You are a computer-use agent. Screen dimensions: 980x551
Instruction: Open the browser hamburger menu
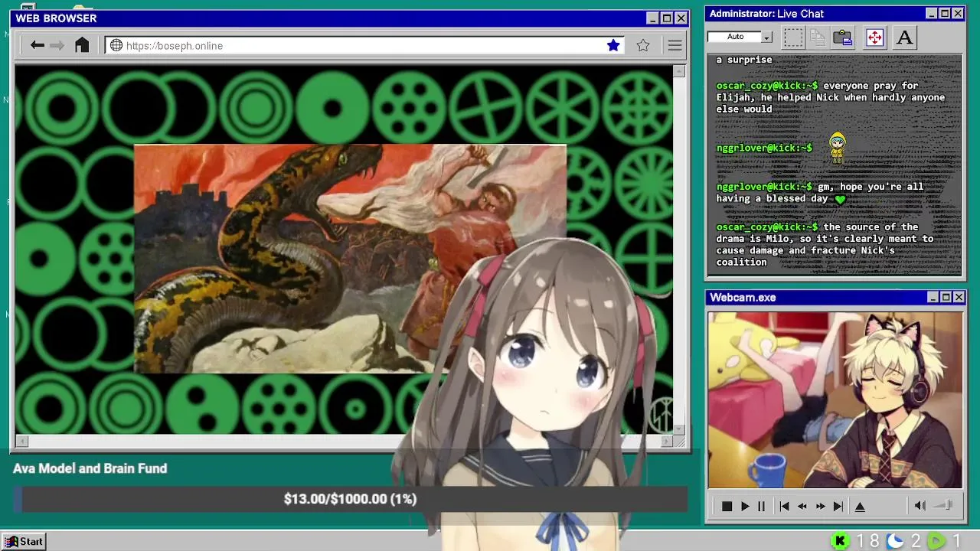(x=675, y=46)
